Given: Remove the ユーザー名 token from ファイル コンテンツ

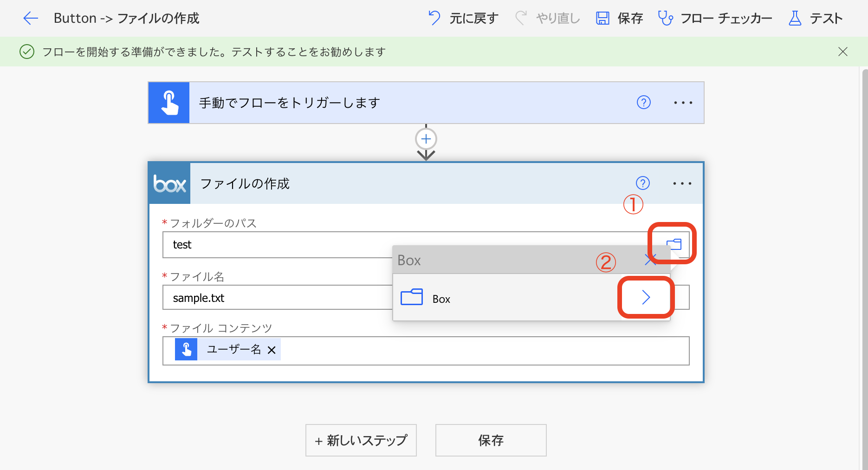Looking at the screenshot, I should point(272,349).
